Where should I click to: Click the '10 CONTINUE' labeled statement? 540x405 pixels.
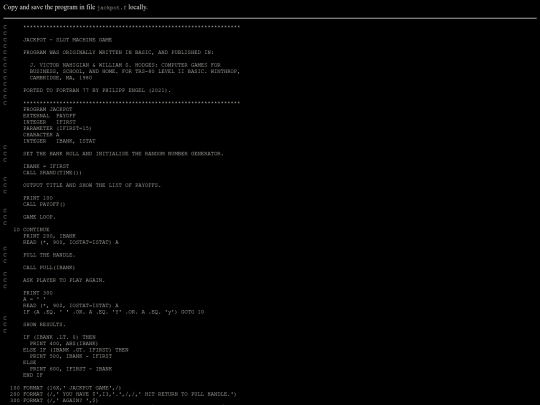click(x=31, y=229)
